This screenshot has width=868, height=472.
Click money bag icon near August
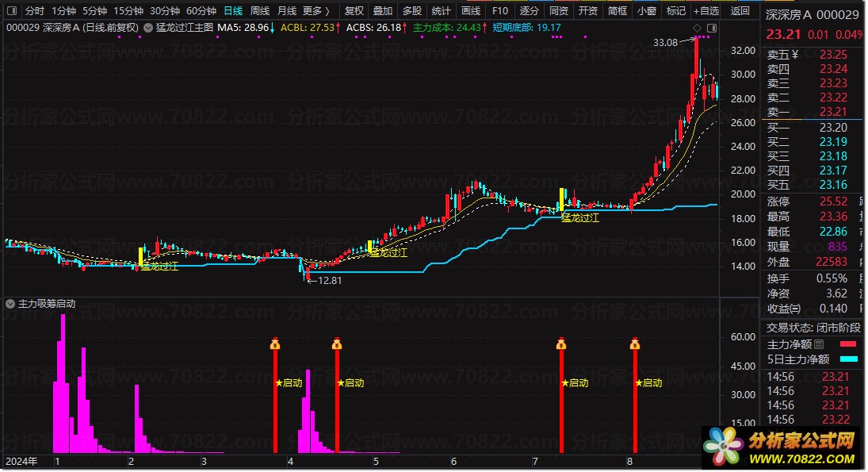(x=634, y=344)
